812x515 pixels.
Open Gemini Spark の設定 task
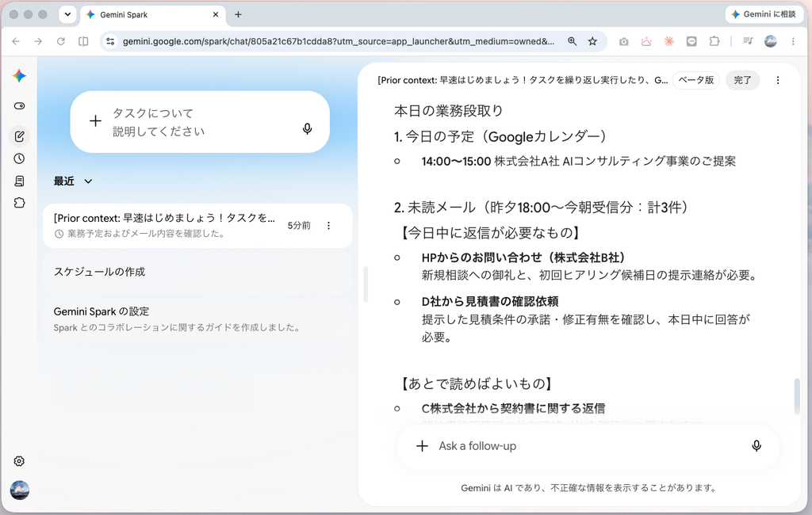coord(197,319)
